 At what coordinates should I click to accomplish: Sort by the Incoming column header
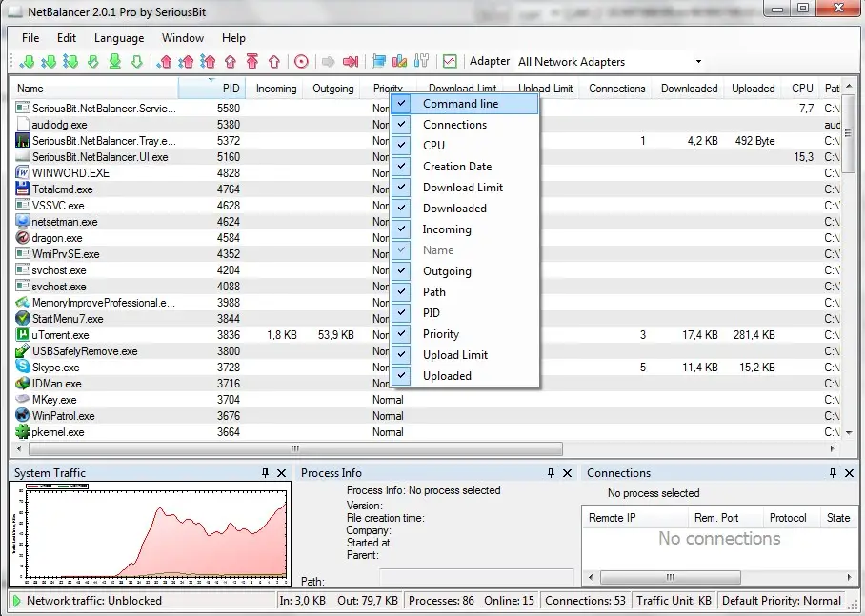pos(273,89)
